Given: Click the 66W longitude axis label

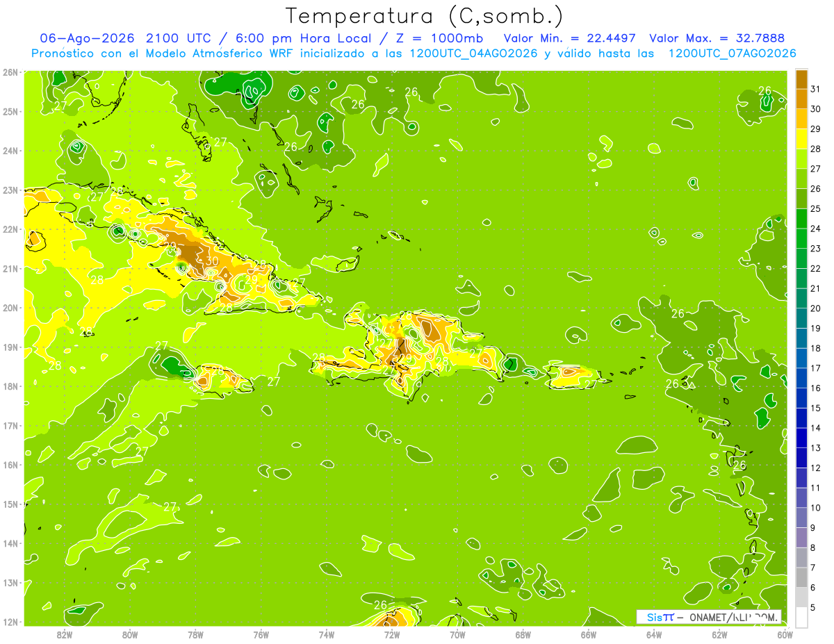Looking at the screenshot, I should (589, 634).
